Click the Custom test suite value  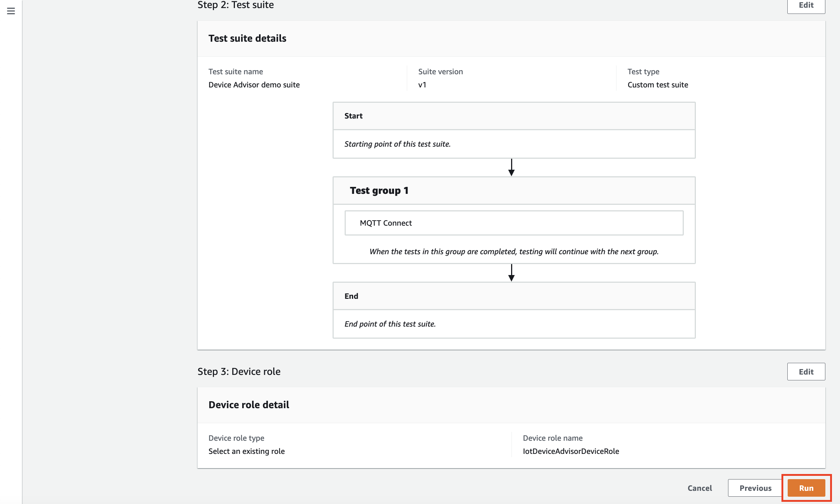coord(657,85)
